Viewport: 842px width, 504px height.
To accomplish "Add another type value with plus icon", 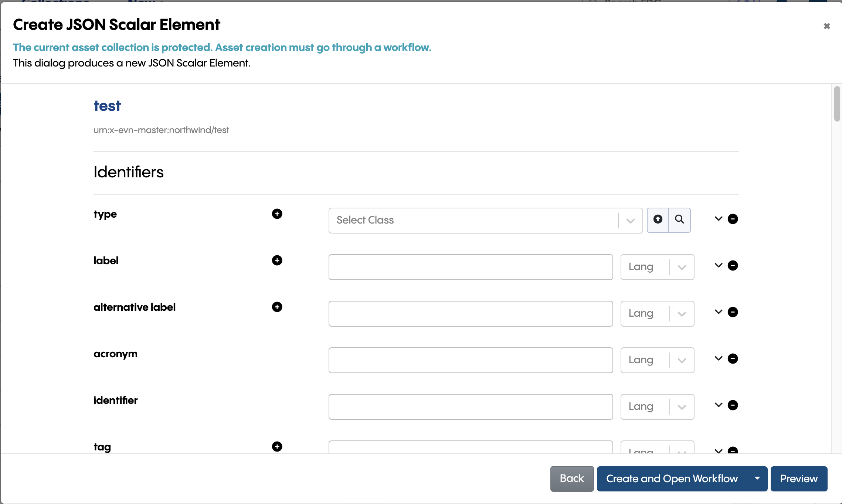I will coord(277,214).
